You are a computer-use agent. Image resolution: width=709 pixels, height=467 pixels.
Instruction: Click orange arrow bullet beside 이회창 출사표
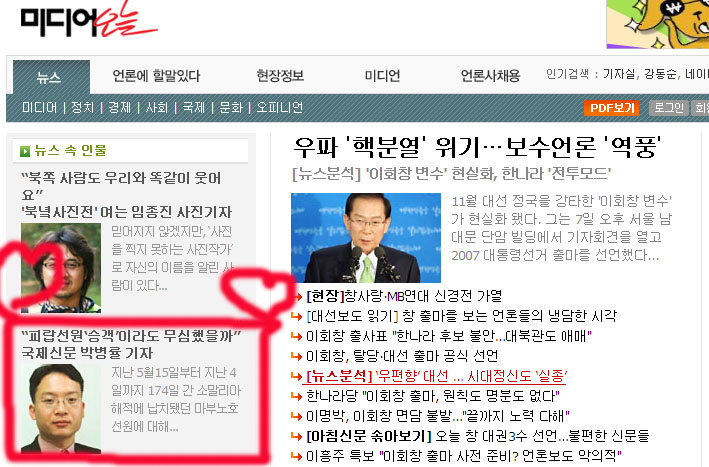[x=296, y=336]
